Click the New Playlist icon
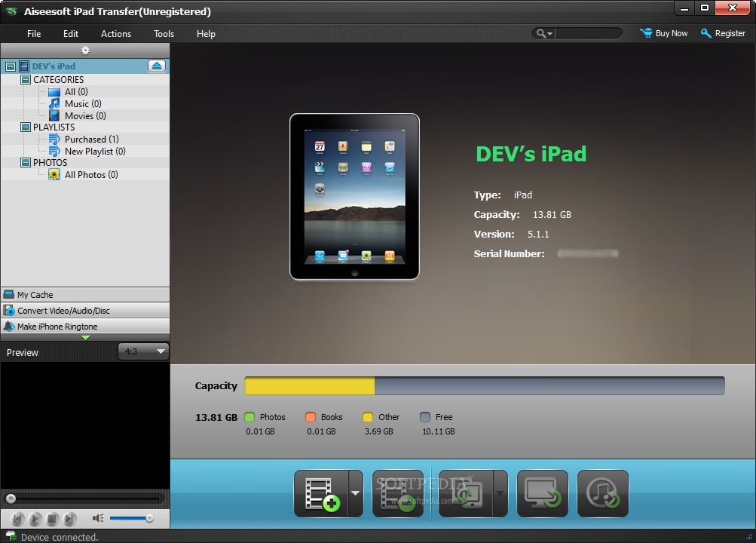 pyautogui.click(x=54, y=152)
